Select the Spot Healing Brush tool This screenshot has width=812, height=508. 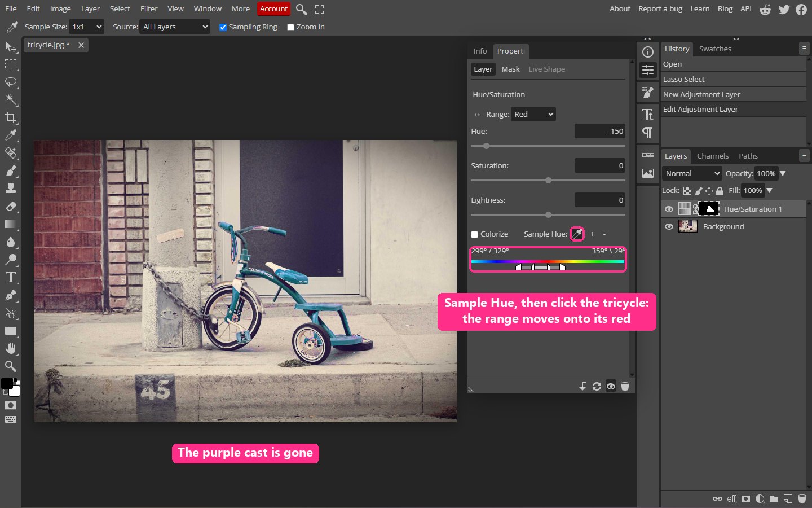11,153
